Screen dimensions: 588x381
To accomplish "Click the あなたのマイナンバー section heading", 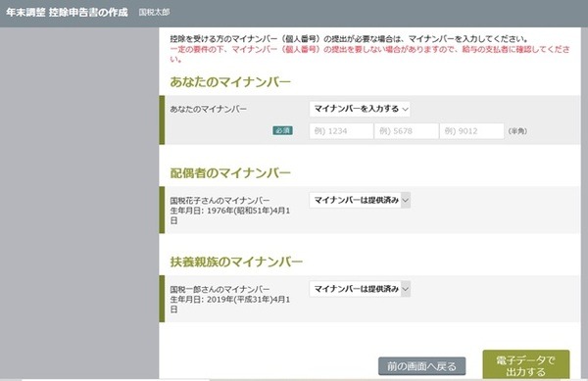I will [x=230, y=81].
